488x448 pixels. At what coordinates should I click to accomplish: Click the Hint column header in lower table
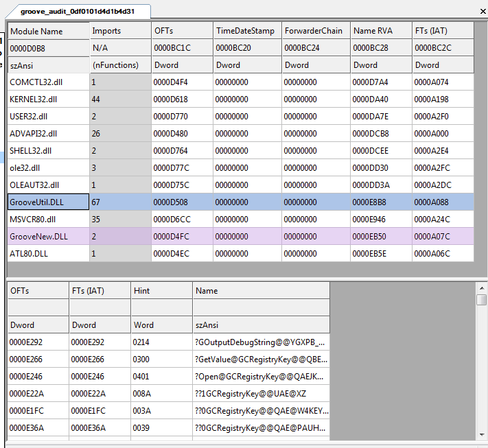point(162,291)
